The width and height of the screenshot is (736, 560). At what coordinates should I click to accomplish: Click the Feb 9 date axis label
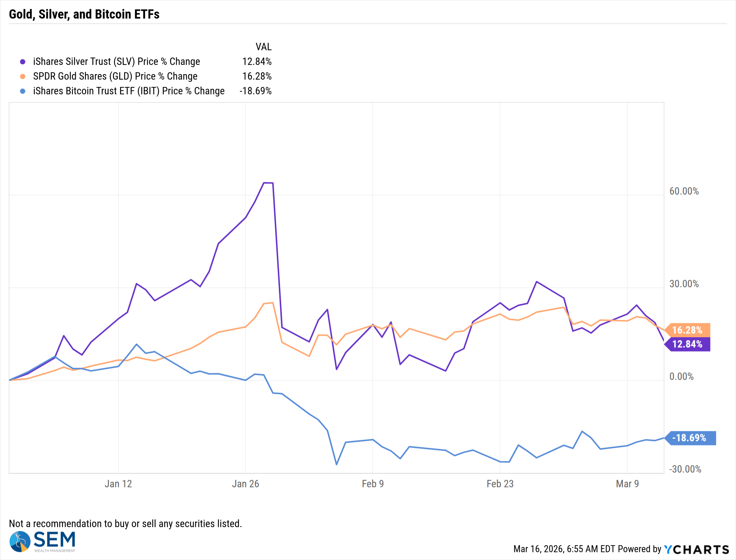[x=373, y=484]
